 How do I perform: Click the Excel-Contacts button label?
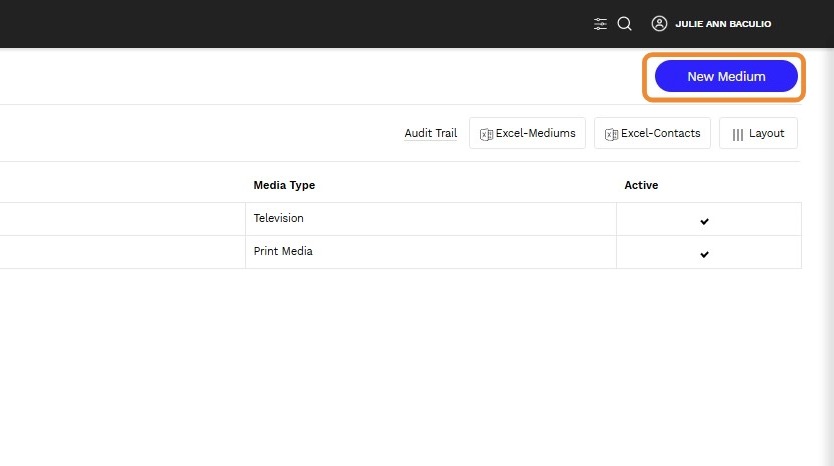pyautogui.click(x=660, y=133)
